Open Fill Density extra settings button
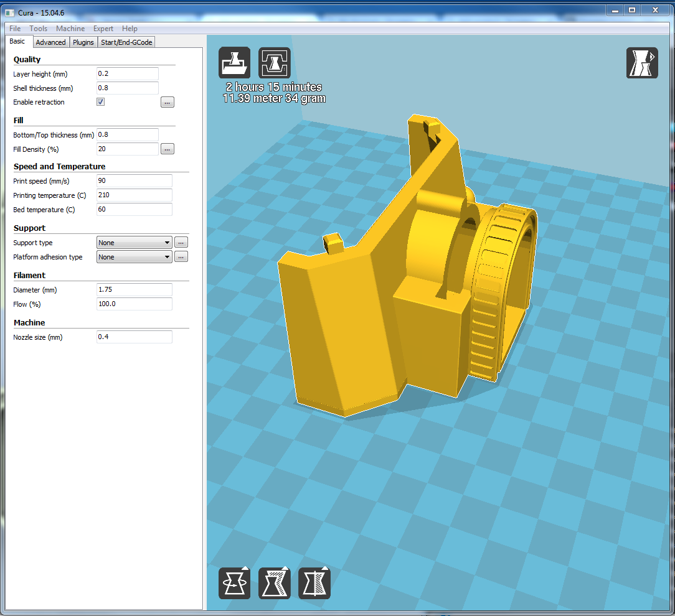The width and height of the screenshot is (675, 616). coord(167,149)
